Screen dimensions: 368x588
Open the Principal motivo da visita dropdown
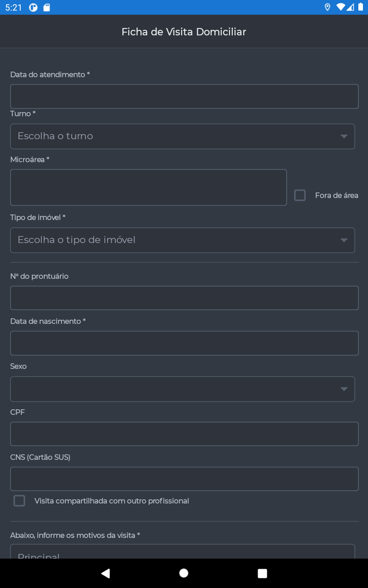point(183,552)
